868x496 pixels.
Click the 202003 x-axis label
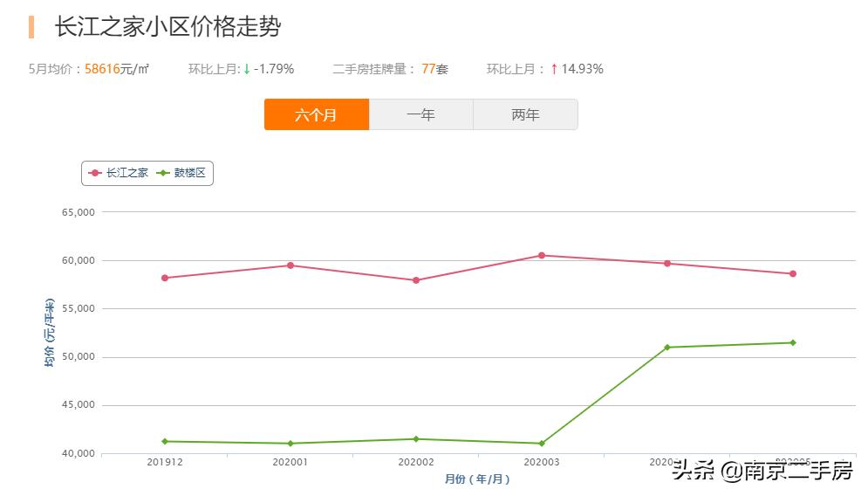pyautogui.click(x=542, y=462)
